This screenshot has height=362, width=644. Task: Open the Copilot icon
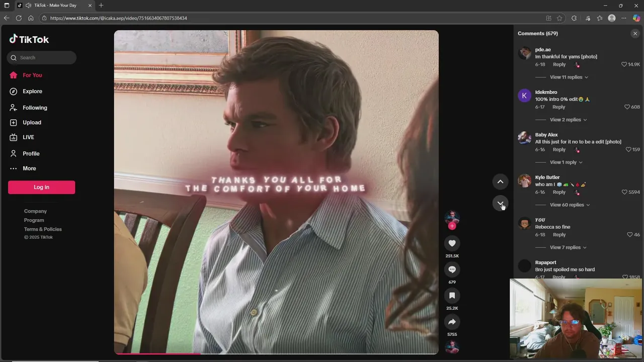point(636,18)
